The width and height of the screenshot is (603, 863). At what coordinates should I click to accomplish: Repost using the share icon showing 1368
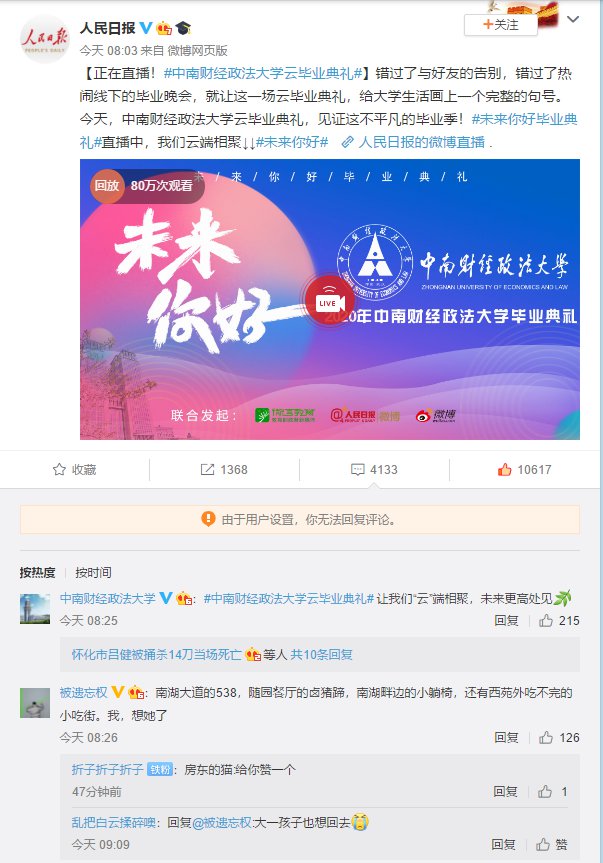click(224, 469)
